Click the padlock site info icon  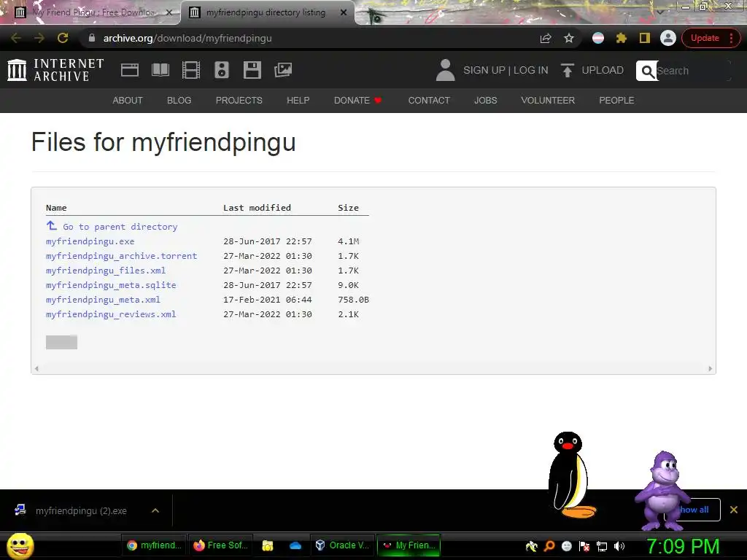coord(92,38)
